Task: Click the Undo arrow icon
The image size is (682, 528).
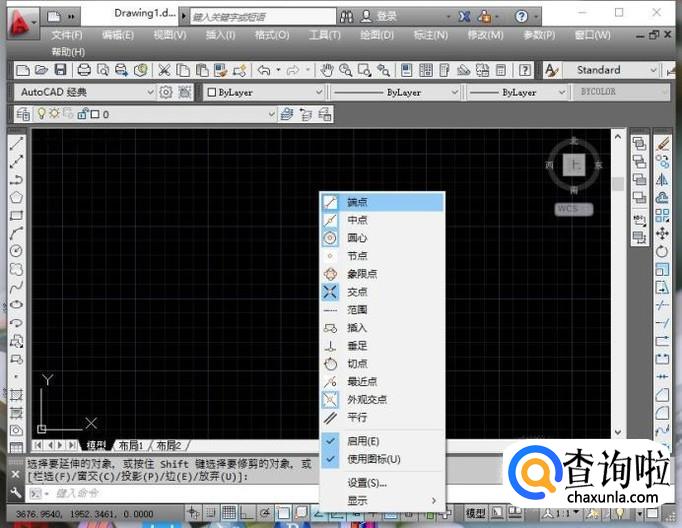Action: pyautogui.click(x=264, y=70)
